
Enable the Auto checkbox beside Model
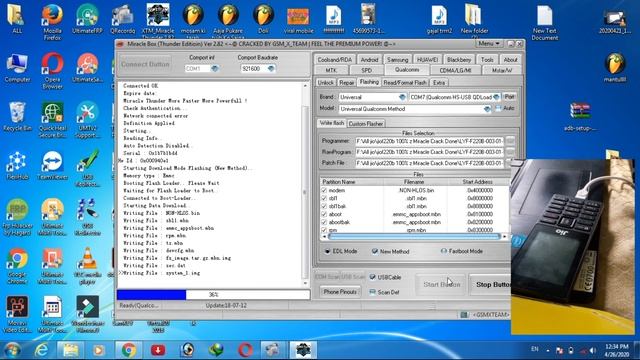tap(498, 109)
